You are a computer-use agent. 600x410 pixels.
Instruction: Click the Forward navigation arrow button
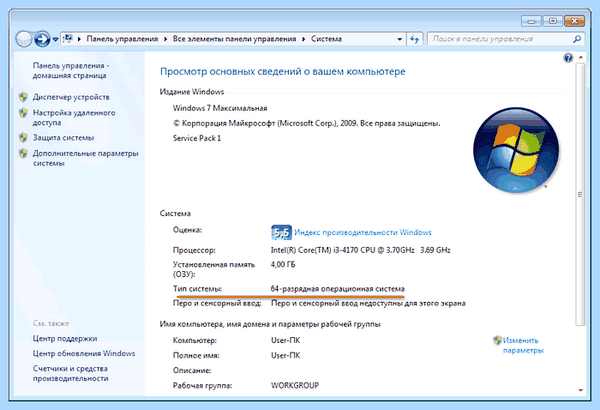42,39
